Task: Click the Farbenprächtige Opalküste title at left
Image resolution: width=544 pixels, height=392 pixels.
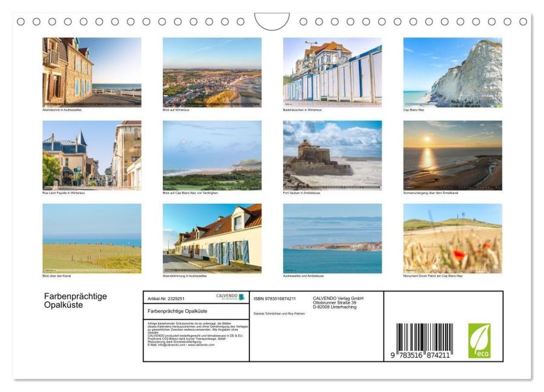Action: click(x=75, y=301)
